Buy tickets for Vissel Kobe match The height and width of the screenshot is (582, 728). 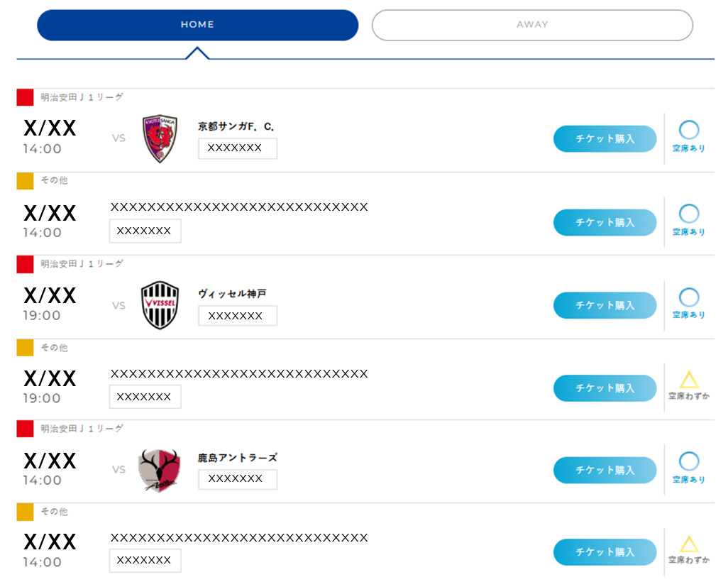point(605,305)
